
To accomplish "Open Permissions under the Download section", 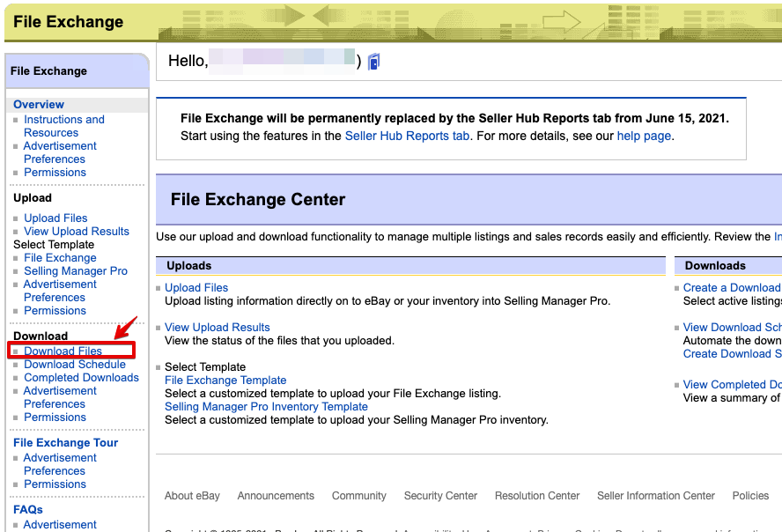I will coord(55,417).
